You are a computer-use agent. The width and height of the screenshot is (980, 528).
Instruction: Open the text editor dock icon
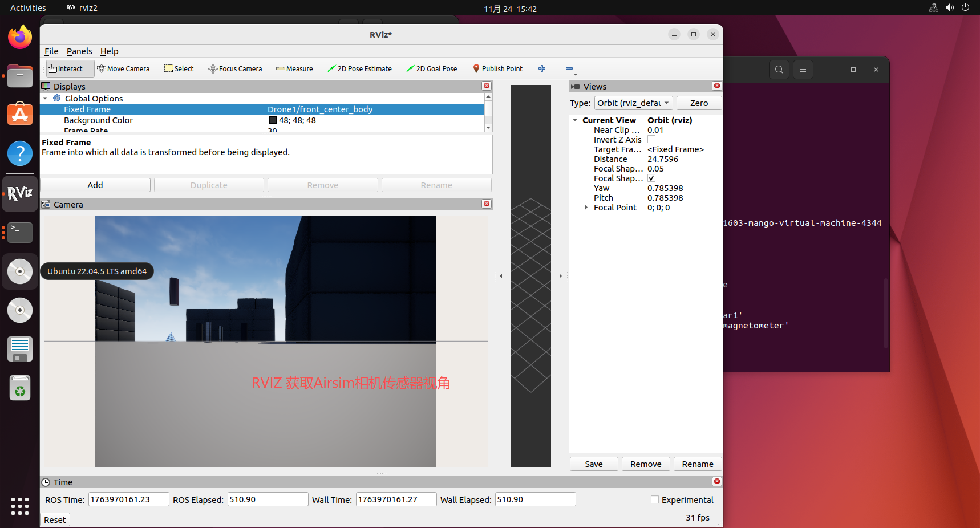tap(20, 349)
